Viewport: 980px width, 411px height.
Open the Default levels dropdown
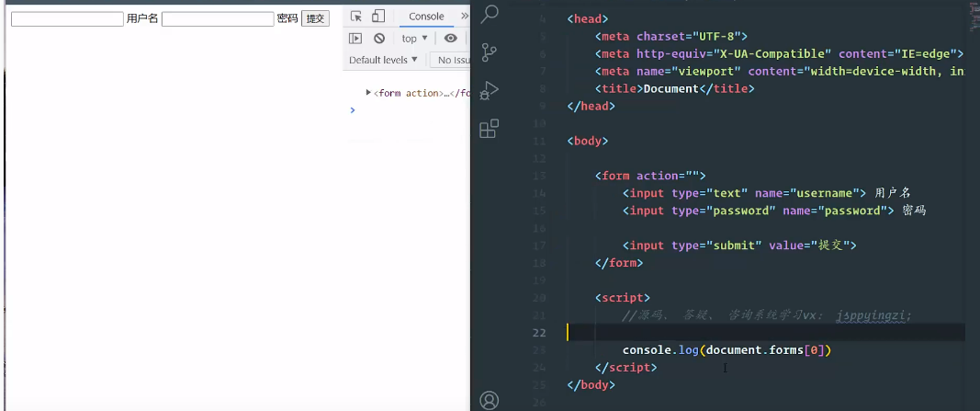pos(382,60)
